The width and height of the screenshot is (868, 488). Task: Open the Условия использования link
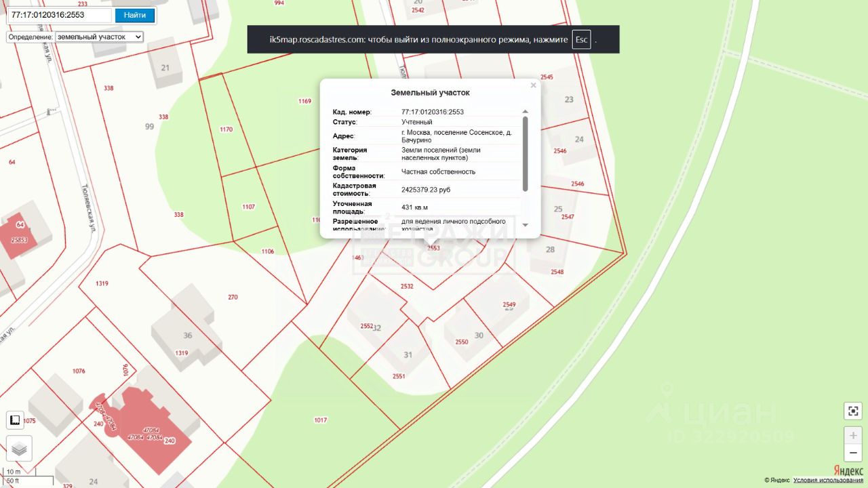(x=828, y=481)
